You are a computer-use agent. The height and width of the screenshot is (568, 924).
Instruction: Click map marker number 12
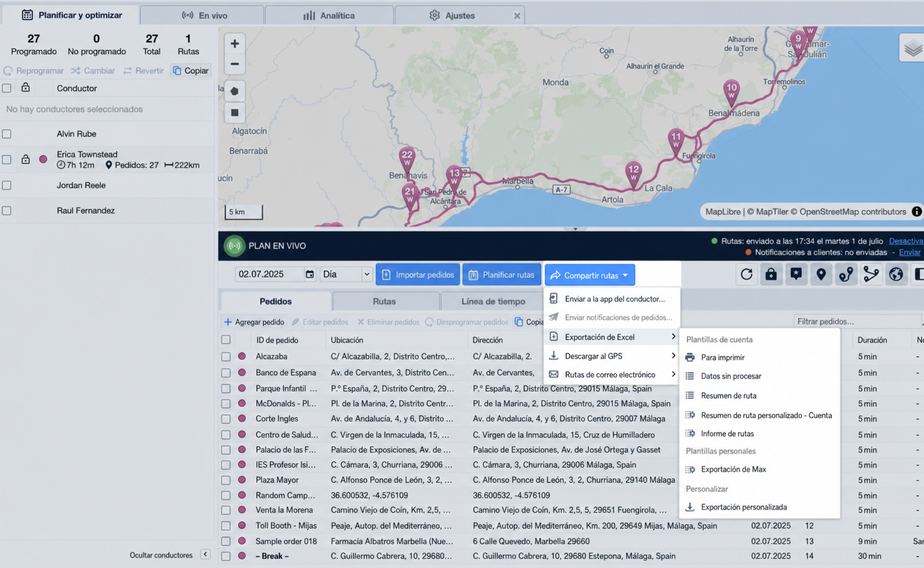click(633, 174)
